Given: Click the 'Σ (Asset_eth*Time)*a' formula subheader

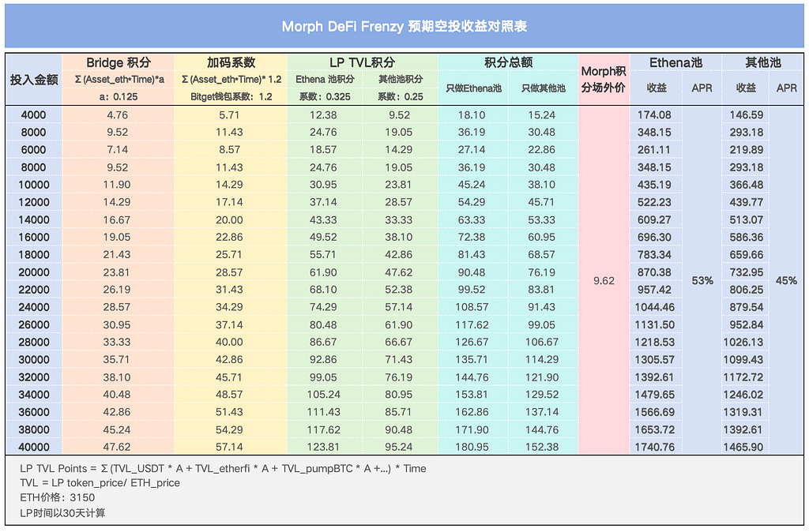Looking at the screenshot, I should [x=119, y=80].
